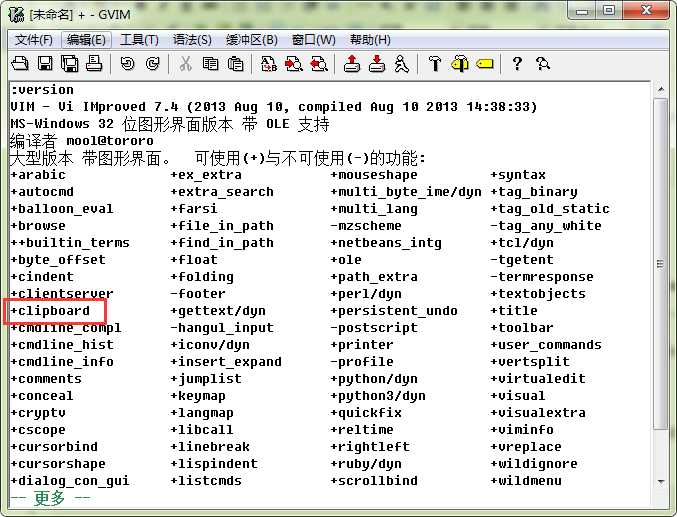Click the Vim icon in title bar
677x517 pixels.
click(16, 14)
